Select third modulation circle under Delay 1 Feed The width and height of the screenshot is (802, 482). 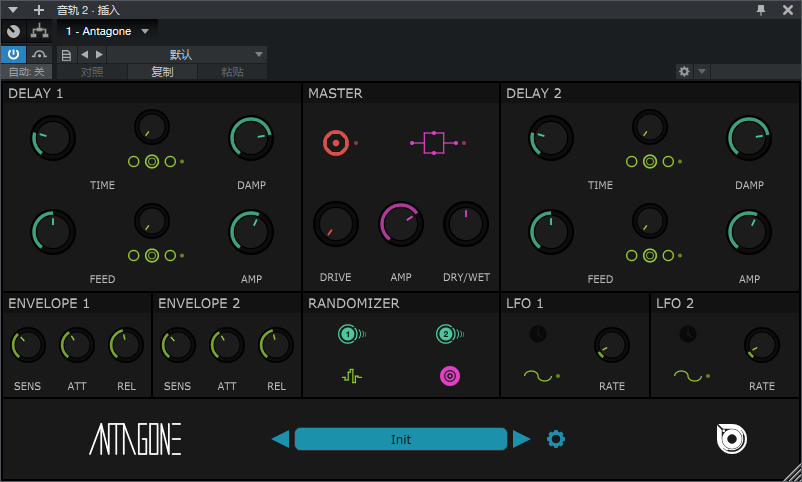(170, 256)
